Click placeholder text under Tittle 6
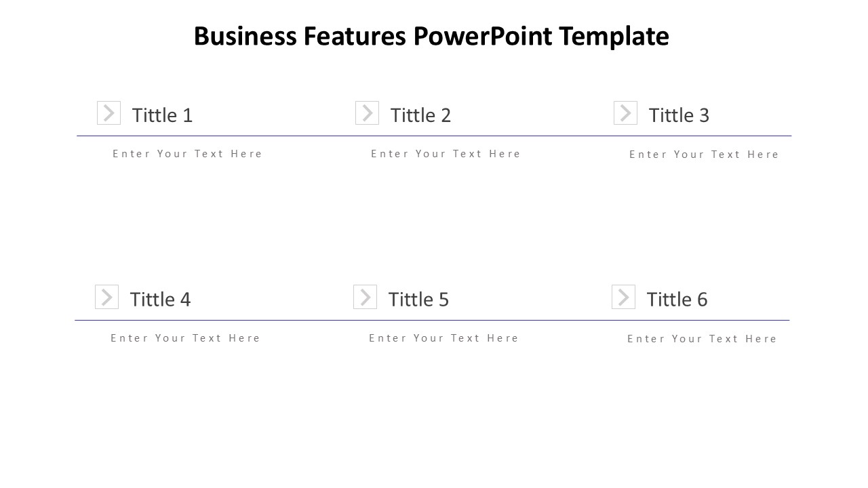This screenshot has width=868, height=488. tap(703, 339)
